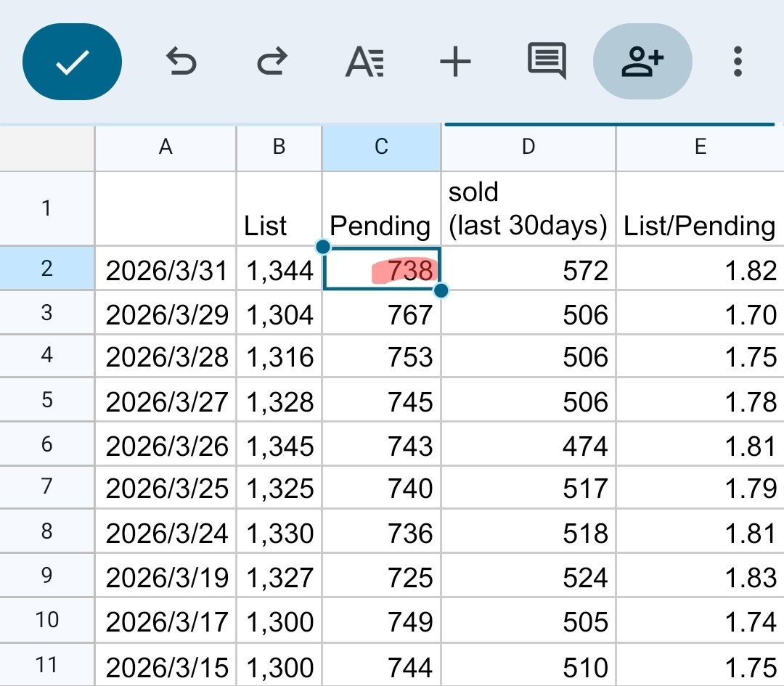Click List value 1,327

(x=279, y=576)
